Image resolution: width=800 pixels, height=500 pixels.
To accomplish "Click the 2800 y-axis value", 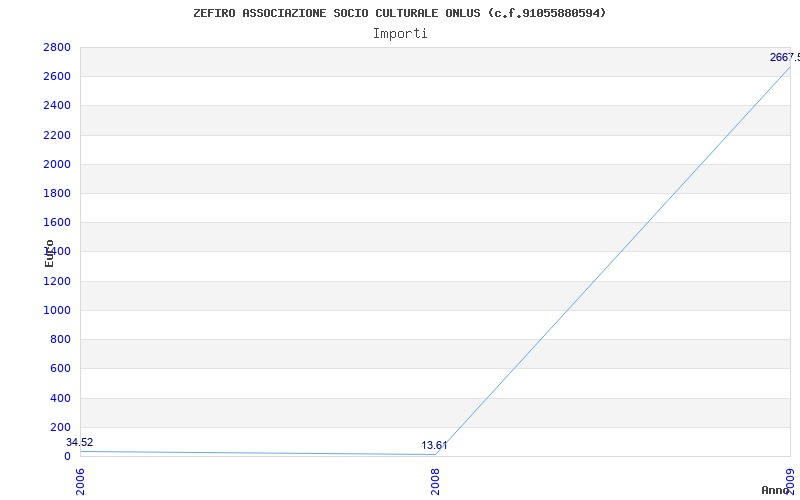I will point(57,47).
